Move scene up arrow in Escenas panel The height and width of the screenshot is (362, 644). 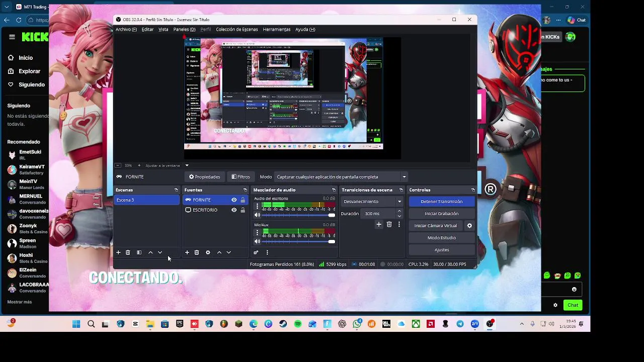pos(150,252)
